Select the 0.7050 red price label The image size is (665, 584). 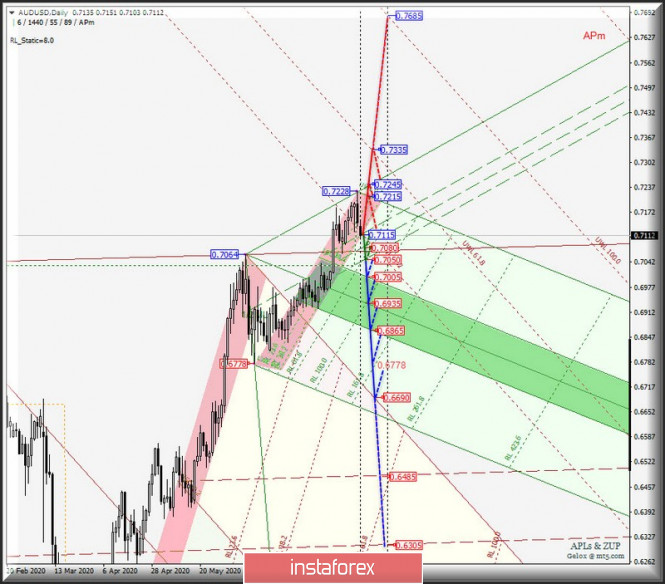(387, 260)
